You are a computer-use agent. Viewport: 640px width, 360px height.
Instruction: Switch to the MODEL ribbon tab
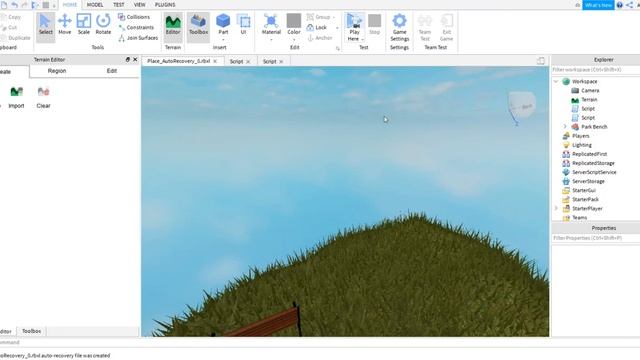[95, 4]
